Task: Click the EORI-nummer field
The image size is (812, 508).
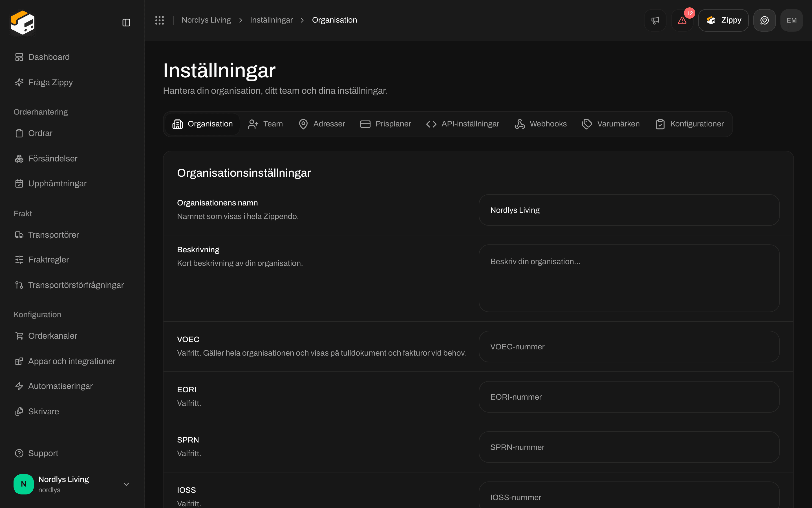Action: pyautogui.click(x=629, y=397)
